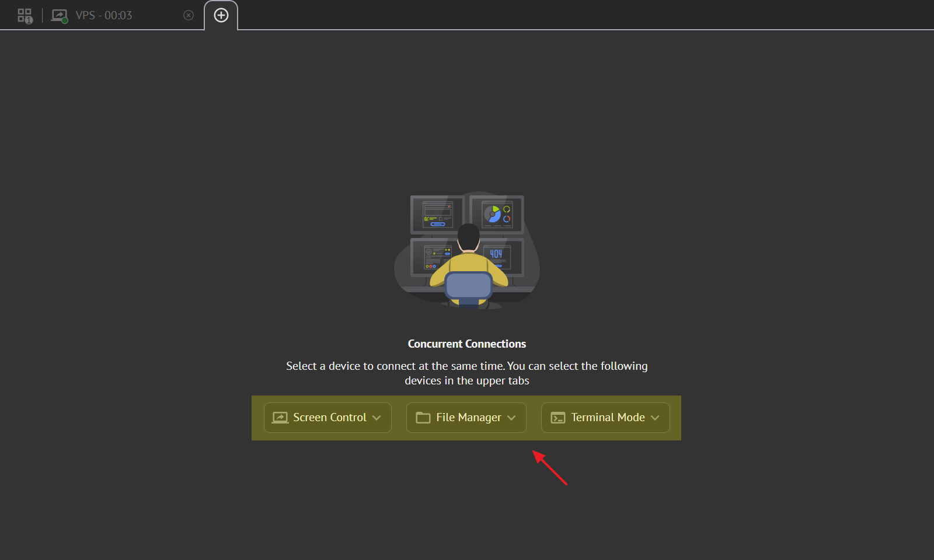Add a new connection with plus tab
This screenshot has height=560, width=934.
tap(221, 16)
